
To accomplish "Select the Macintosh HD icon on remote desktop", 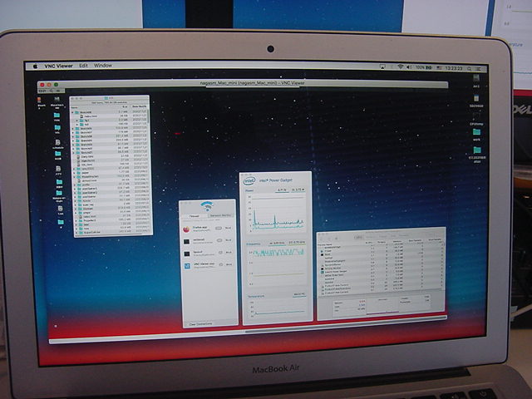I will tap(57, 101).
